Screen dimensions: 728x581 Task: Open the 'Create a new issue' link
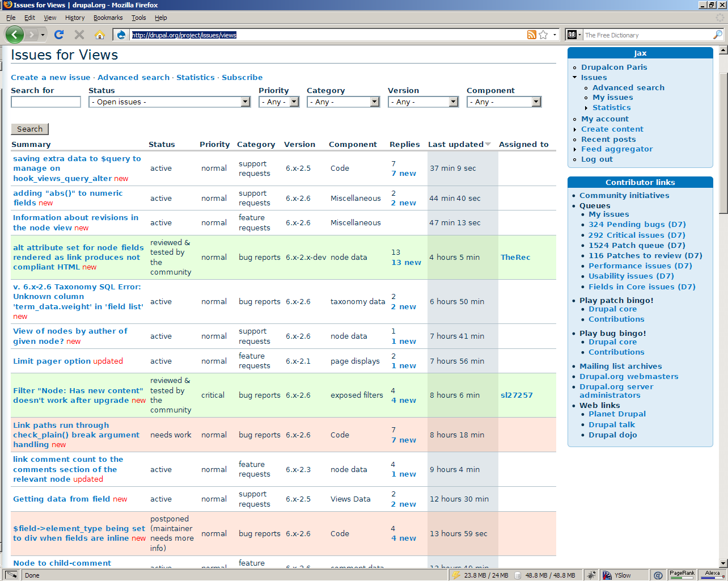[50, 78]
